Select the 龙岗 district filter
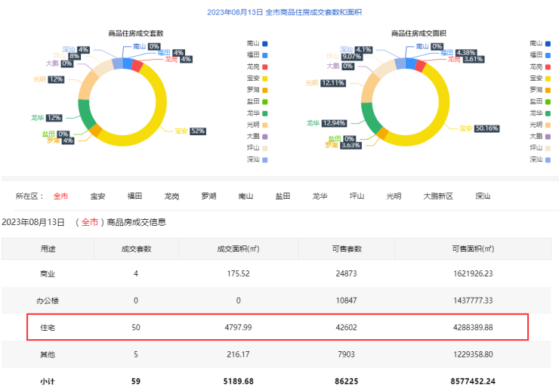Viewport: 559px width, 392px height. point(172,196)
